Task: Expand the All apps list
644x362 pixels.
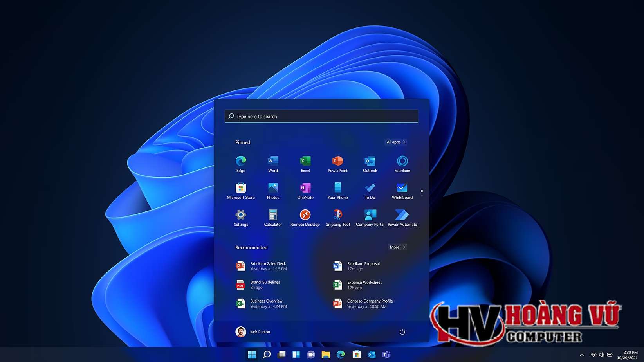Action: point(396,142)
